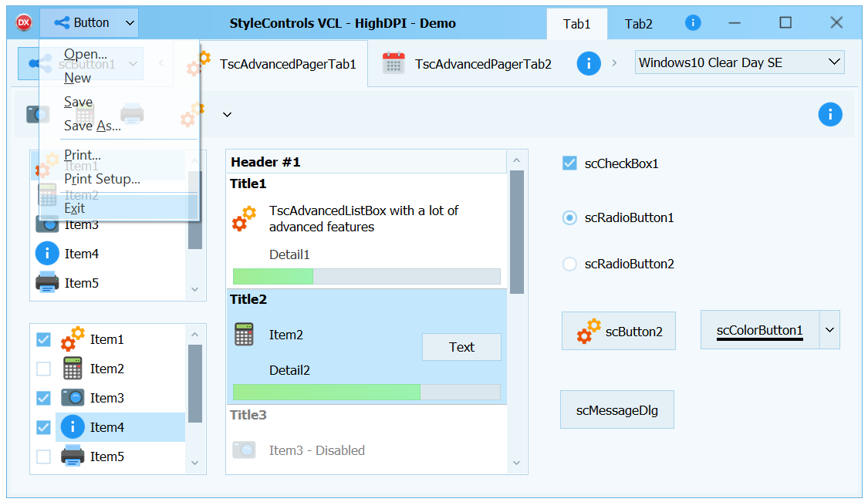868x502 pixels.
Task: Click the info icon of Item4 in the checklist
Action: click(73, 426)
